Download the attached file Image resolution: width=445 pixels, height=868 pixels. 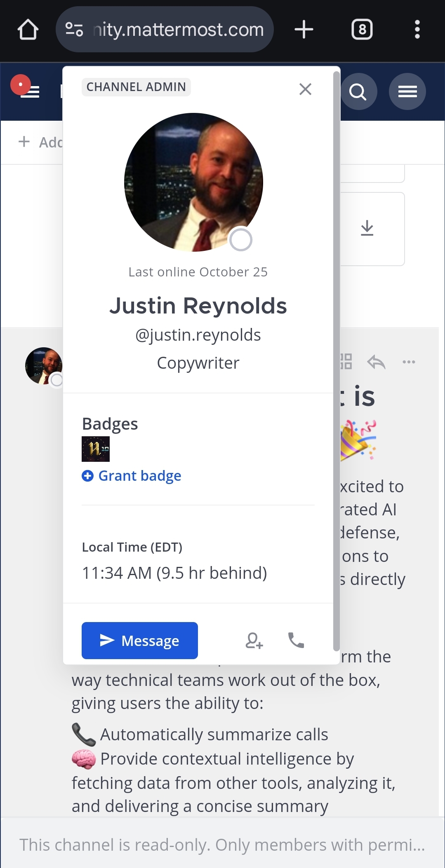tap(367, 228)
